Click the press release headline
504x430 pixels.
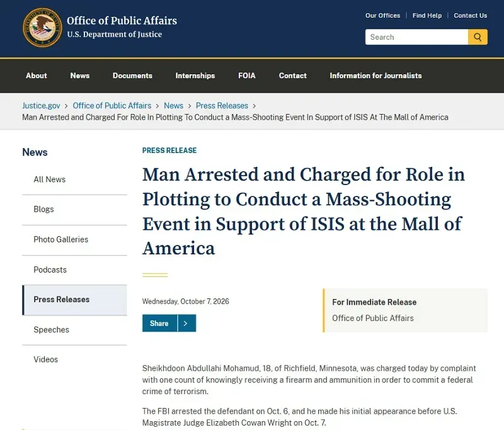pyautogui.click(x=304, y=212)
